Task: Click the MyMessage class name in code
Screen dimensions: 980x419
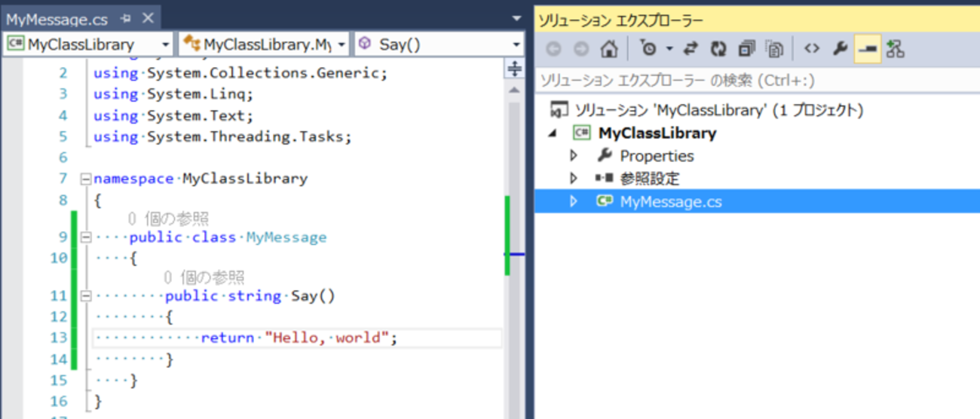Action: (286, 237)
